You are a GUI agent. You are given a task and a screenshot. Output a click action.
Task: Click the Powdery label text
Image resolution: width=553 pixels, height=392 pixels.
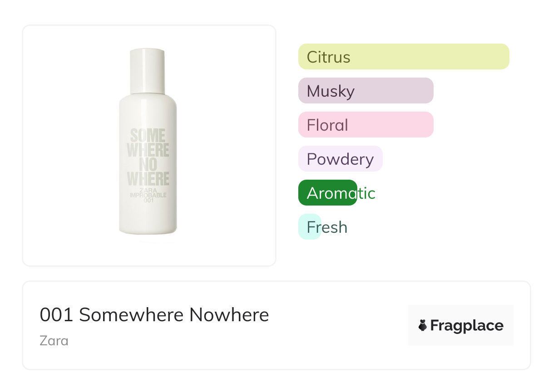point(340,159)
